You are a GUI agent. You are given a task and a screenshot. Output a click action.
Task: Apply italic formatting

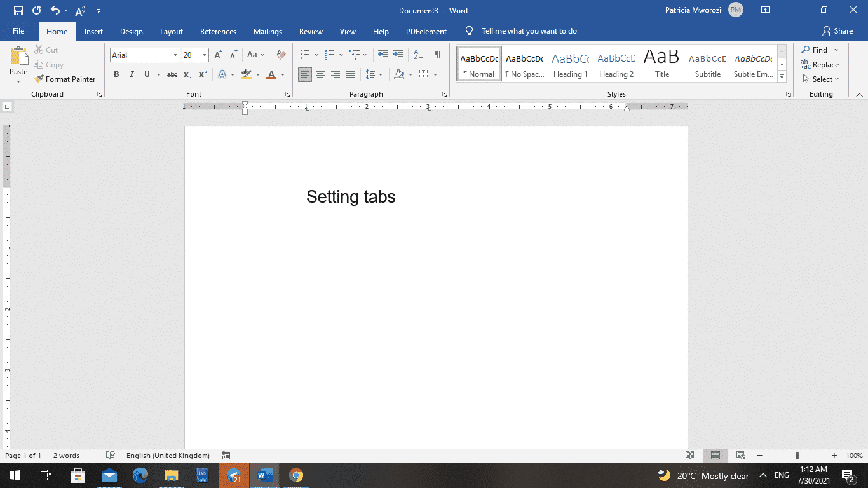click(x=132, y=74)
